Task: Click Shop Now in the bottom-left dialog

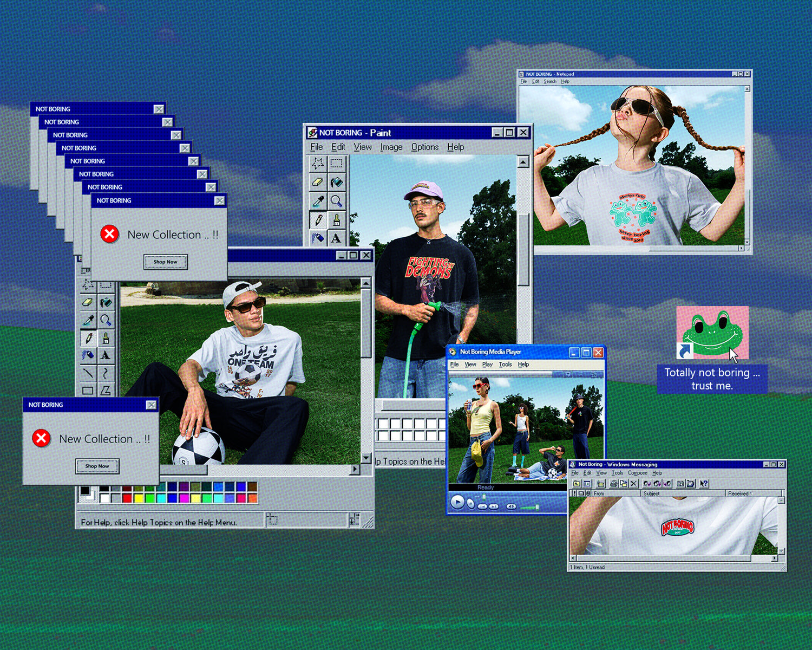Action: 97,466
